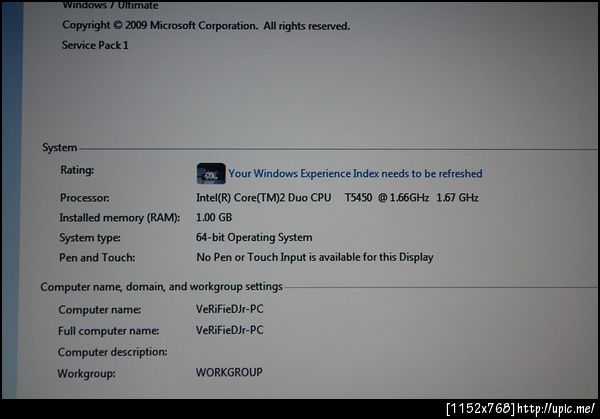Click the Computer name, domain, and workgroup heading
Viewport: 600px width, 419px height.
point(161,287)
